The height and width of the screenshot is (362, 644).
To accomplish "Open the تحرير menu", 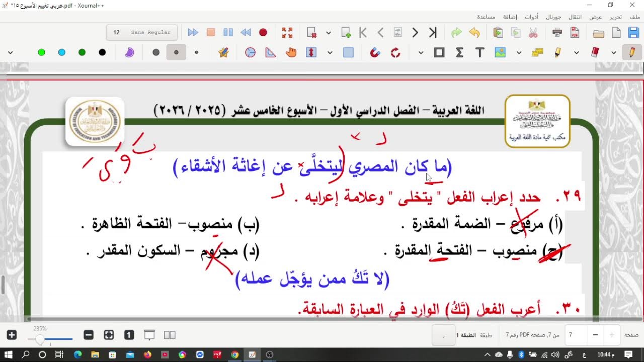I will click(616, 17).
